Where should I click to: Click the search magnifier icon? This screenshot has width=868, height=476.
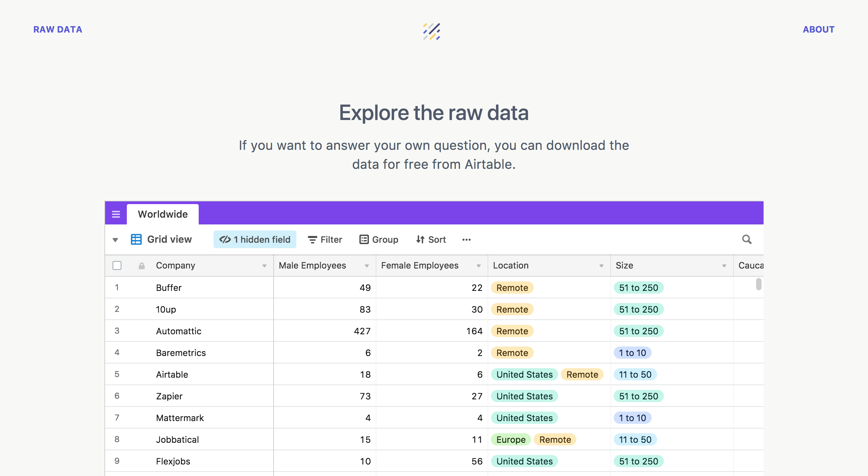point(747,239)
